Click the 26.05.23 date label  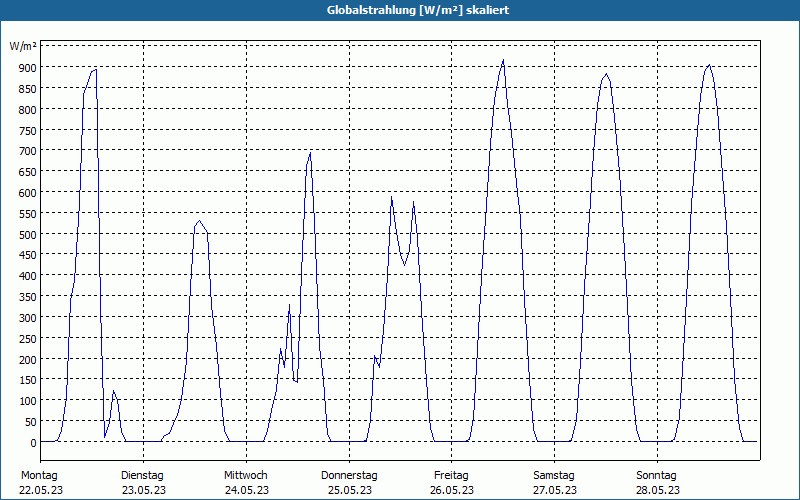(x=452, y=490)
